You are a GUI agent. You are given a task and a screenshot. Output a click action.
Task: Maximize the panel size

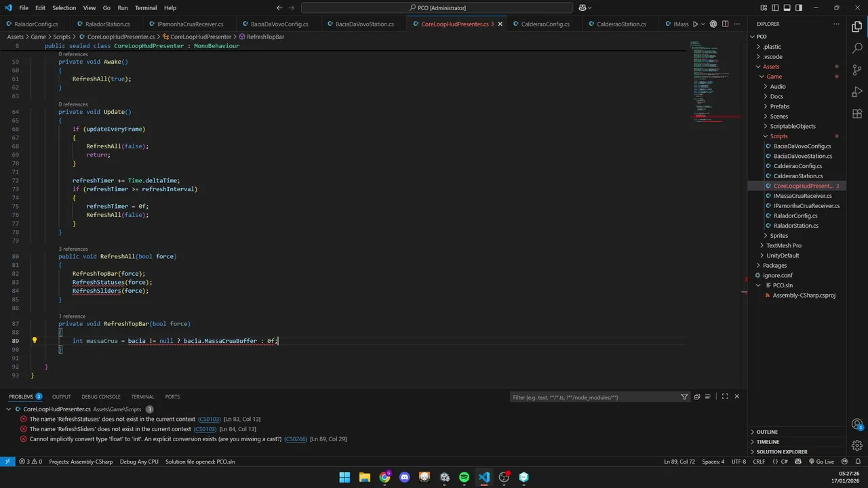coord(725,396)
